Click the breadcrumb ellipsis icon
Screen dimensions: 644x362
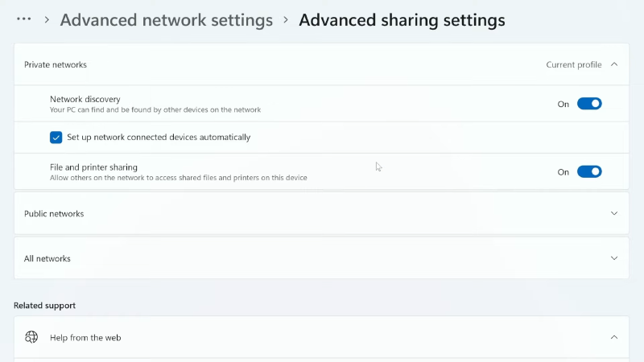tap(24, 19)
